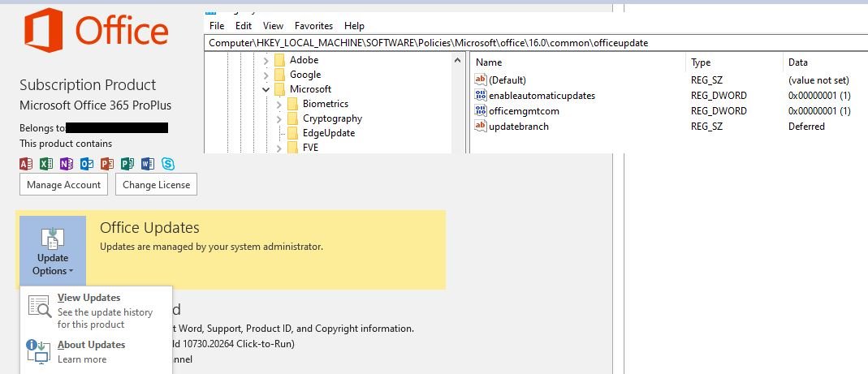Click the View Updates magnifier icon
This screenshot has height=374, width=868.
click(x=40, y=307)
